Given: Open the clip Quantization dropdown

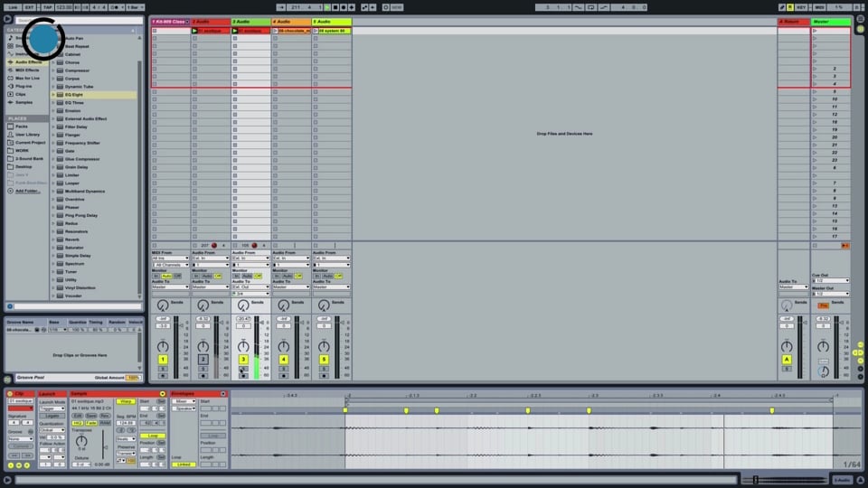Looking at the screenshot, I should coord(52,430).
